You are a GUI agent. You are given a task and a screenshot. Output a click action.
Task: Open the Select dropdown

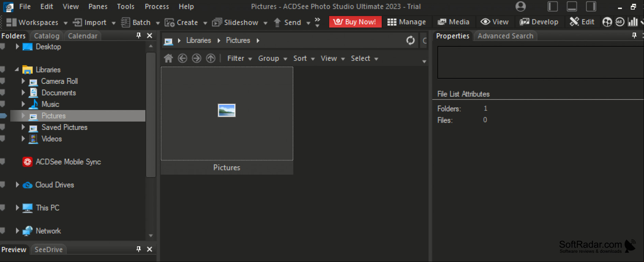(x=365, y=59)
